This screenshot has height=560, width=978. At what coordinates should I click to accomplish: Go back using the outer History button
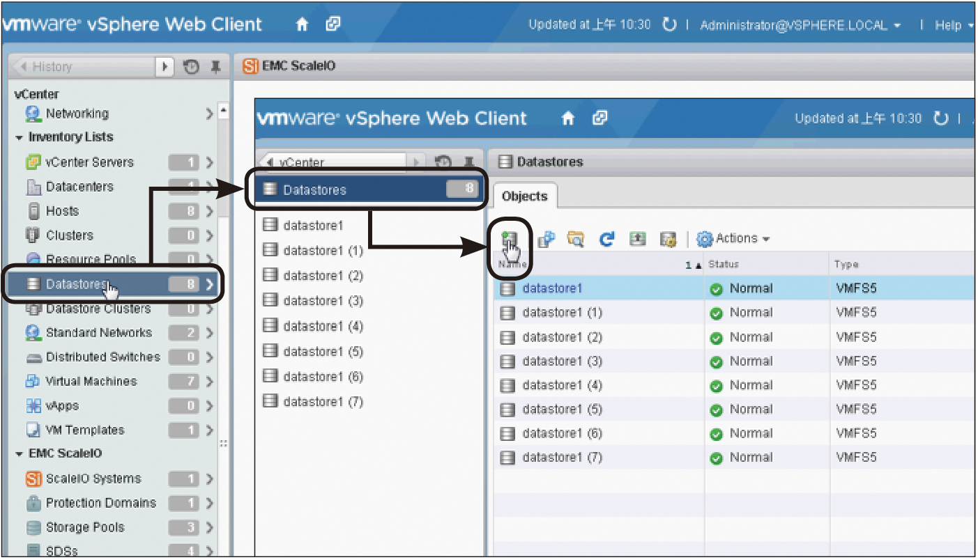point(84,67)
